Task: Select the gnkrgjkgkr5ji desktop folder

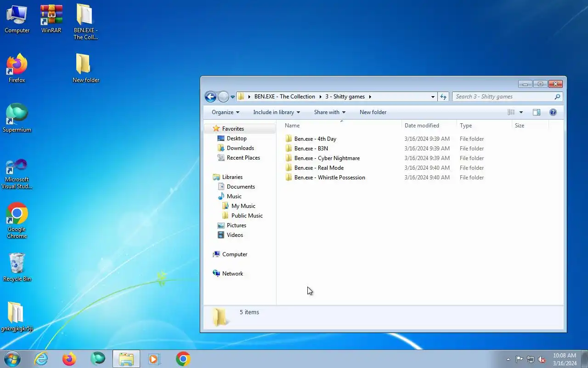Action: tap(17, 316)
